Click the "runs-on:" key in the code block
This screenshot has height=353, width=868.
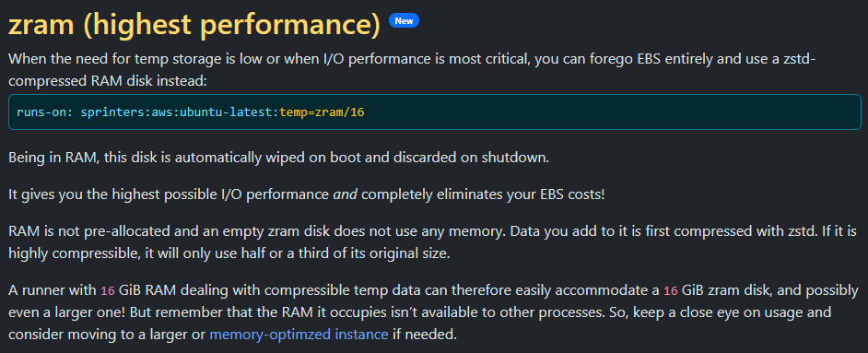(45, 112)
